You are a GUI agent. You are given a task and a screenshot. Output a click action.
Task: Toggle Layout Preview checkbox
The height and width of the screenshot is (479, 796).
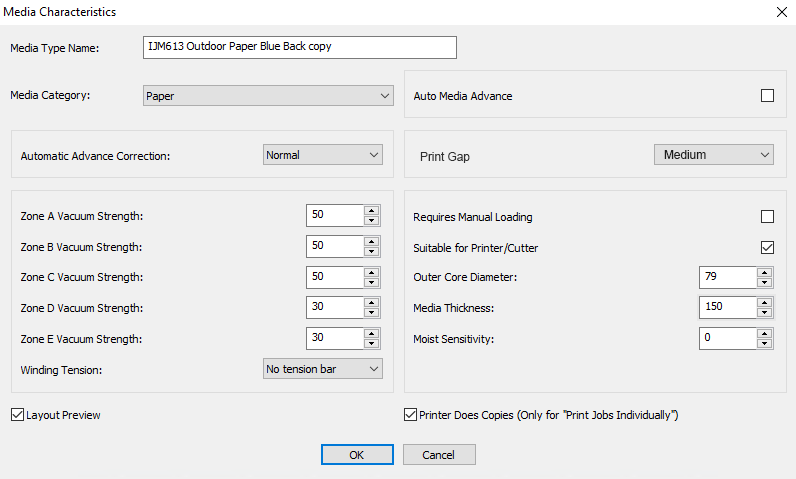[x=17, y=415]
